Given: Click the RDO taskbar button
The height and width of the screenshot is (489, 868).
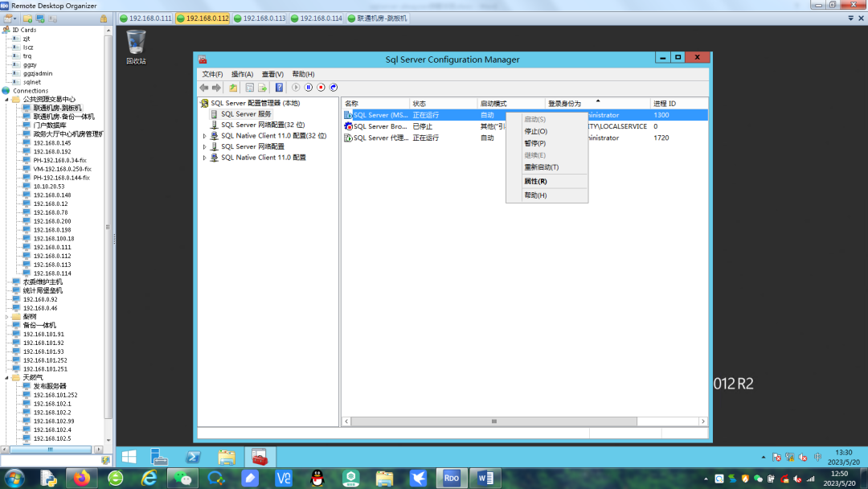Looking at the screenshot, I should 452,478.
